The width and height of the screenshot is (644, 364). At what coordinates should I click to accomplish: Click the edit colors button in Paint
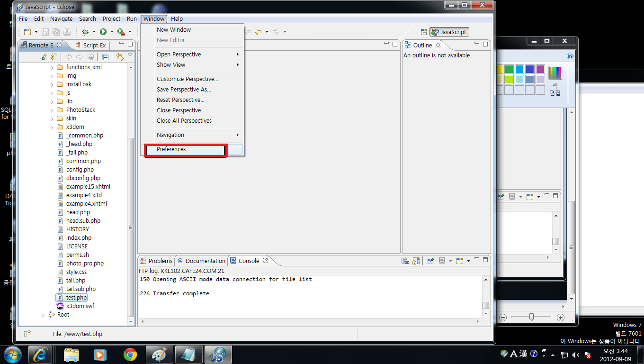555,81
